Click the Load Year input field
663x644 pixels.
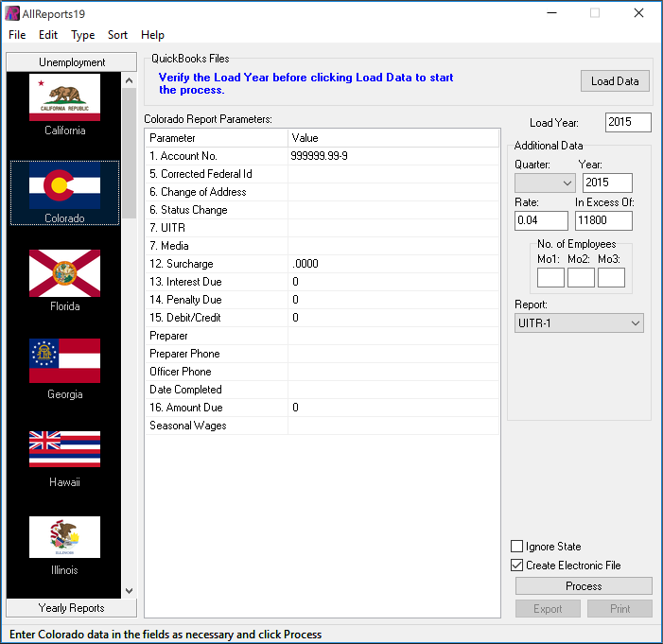point(629,122)
